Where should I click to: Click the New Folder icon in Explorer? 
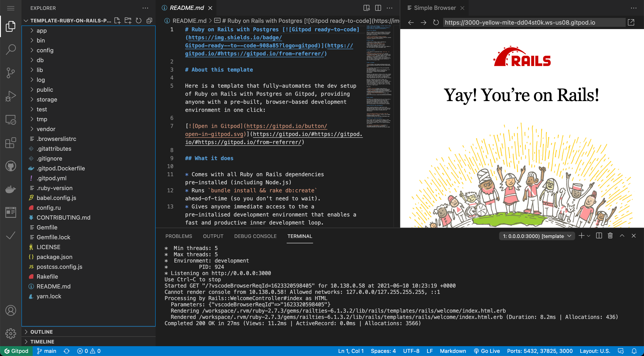pyautogui.click(x=128, y=21)
